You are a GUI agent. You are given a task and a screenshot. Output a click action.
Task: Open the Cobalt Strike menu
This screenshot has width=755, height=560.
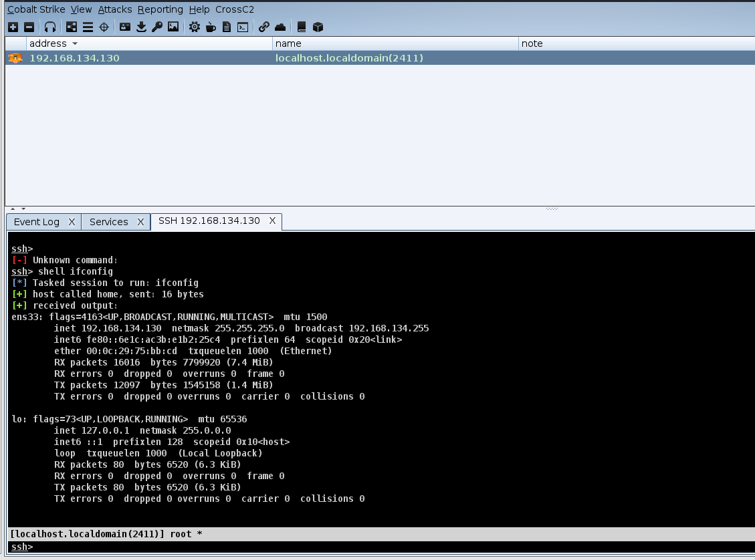click(x=36, y=9)
